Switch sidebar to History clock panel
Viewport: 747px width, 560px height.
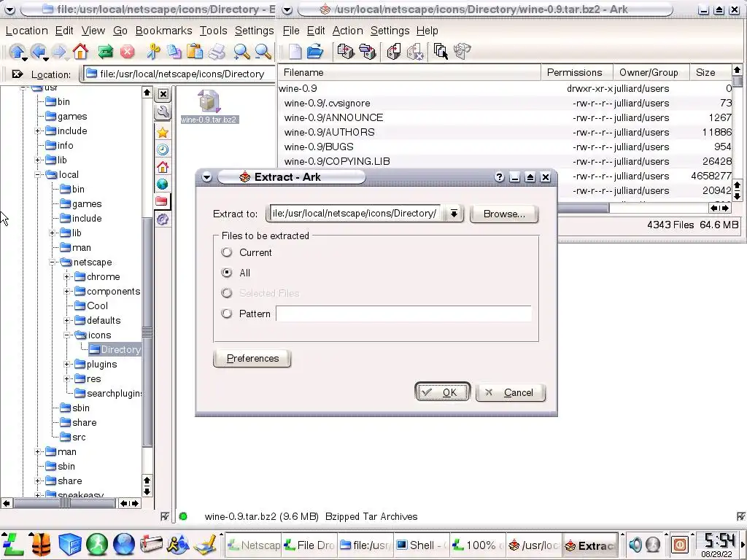click(163, 149)
